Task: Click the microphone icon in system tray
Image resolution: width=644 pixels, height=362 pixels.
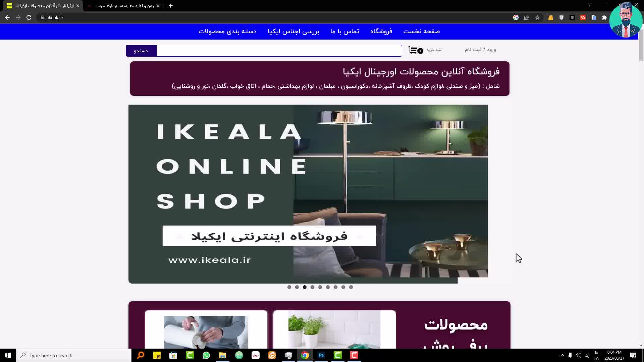Action: coord(570,355)
